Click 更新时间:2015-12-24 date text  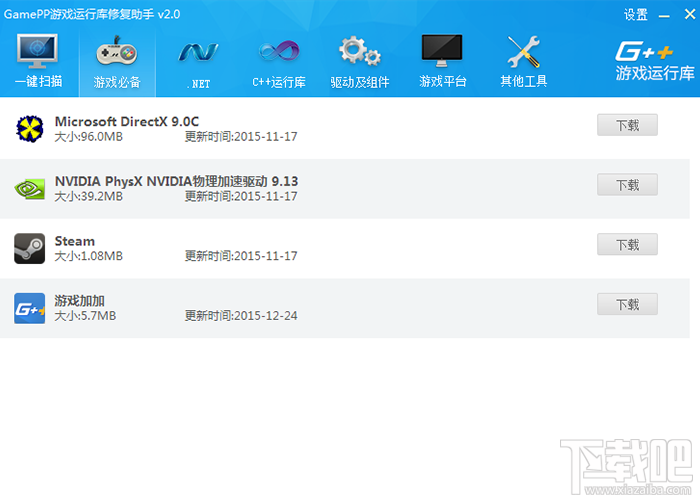[241, 316]
